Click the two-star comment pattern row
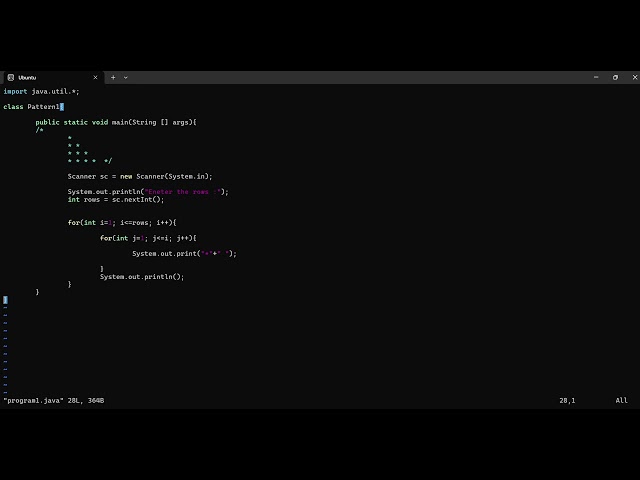This screenshot has height=480, width=640. coord(74,145)
